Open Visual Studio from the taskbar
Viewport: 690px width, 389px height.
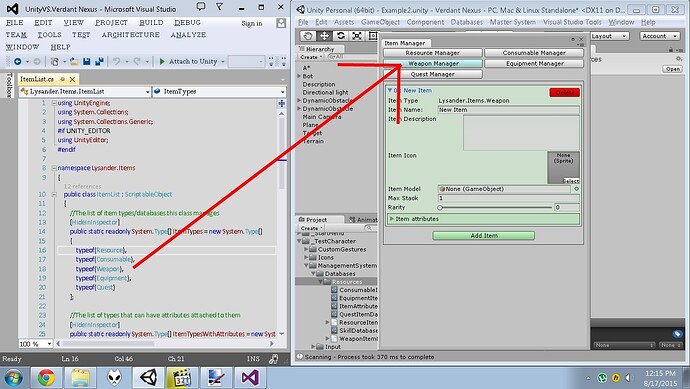250,378
